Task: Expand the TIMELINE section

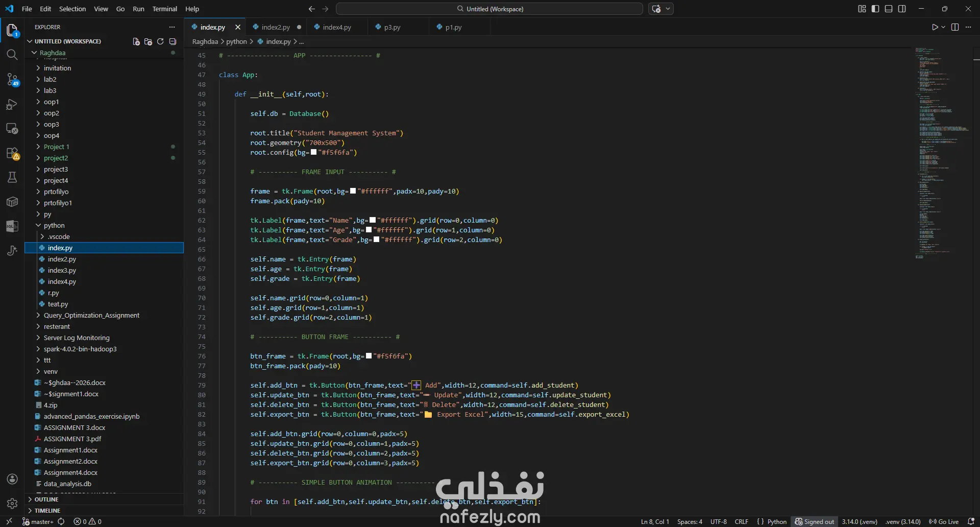Action: pos(104,511)
